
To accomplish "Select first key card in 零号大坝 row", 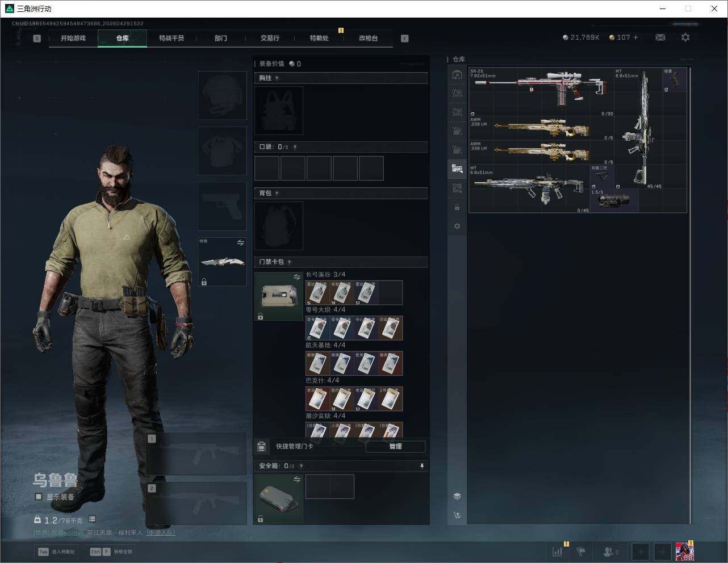I will 317,328.
